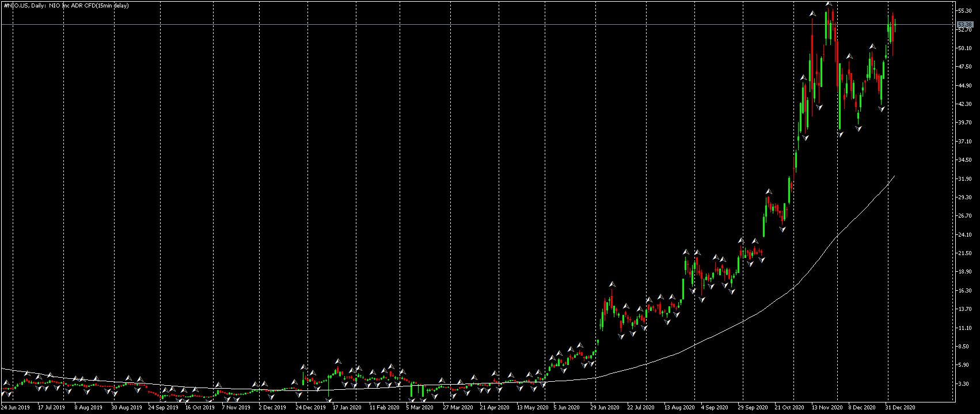Image resolution: width=980 pixels, height=414 pixels.
Task: Click the 52.70 price axis label
Action: click(x=965, y=29)
